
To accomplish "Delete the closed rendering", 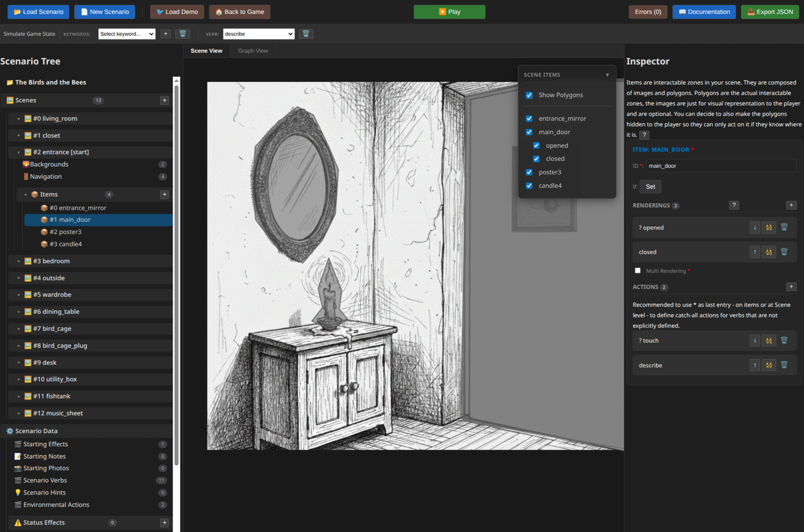I will point(784,252).
